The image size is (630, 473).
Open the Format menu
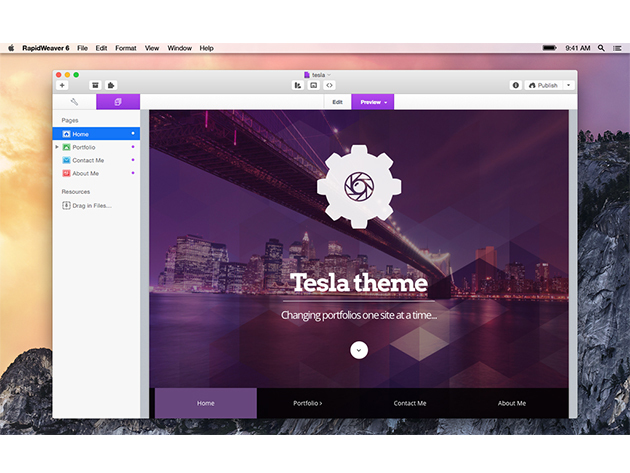[x=126, y=48]
